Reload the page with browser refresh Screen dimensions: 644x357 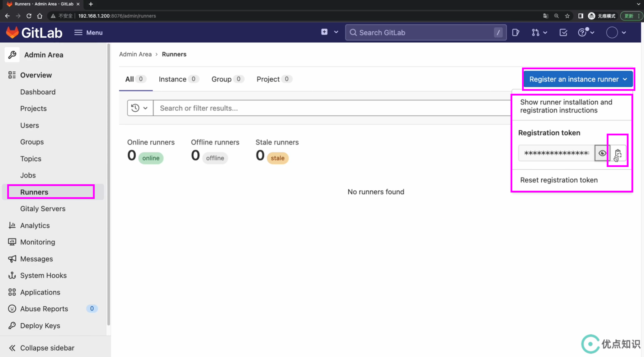tap(29, 16)
